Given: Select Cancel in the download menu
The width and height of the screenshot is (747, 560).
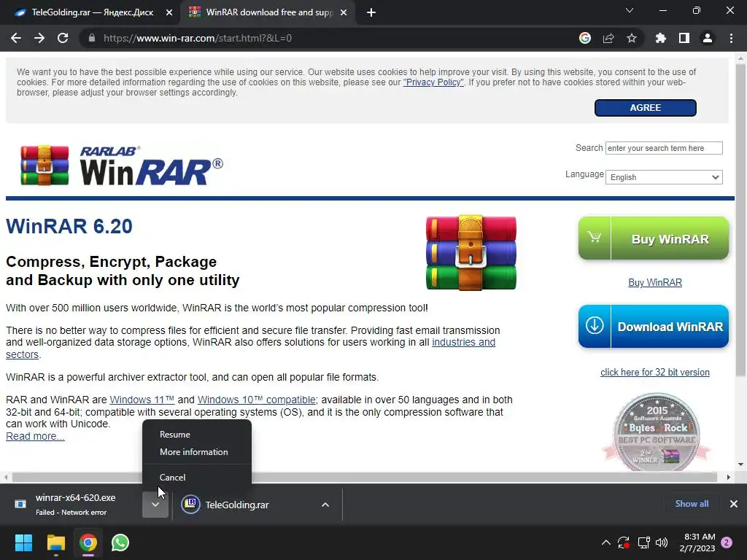Looking at the screenshot, I should 197,477.
